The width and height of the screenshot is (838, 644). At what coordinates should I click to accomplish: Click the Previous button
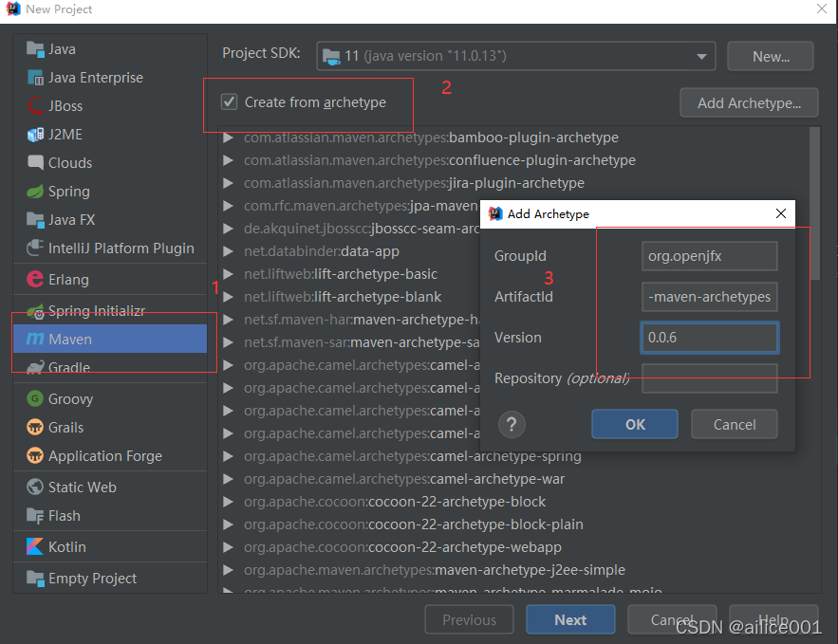[x=469, y=619]
